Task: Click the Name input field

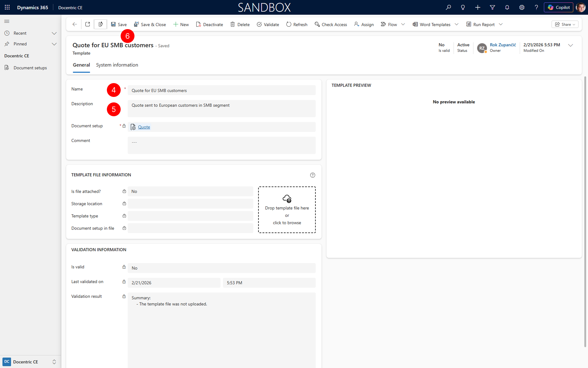Action: (x=221, y=90)
